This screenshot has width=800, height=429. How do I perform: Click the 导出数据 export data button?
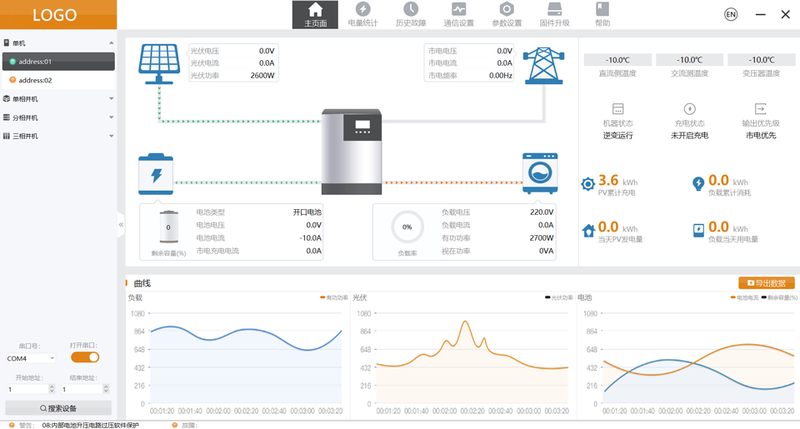tap(766, 283)
